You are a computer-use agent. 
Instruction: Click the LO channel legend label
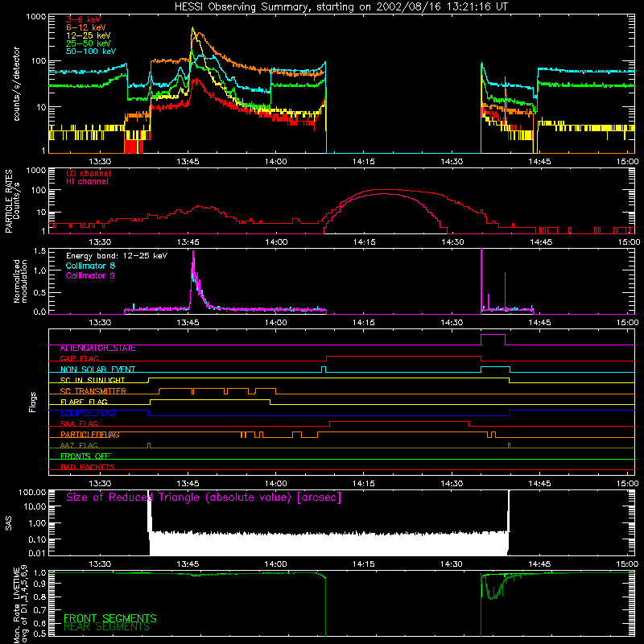(89, 173)
